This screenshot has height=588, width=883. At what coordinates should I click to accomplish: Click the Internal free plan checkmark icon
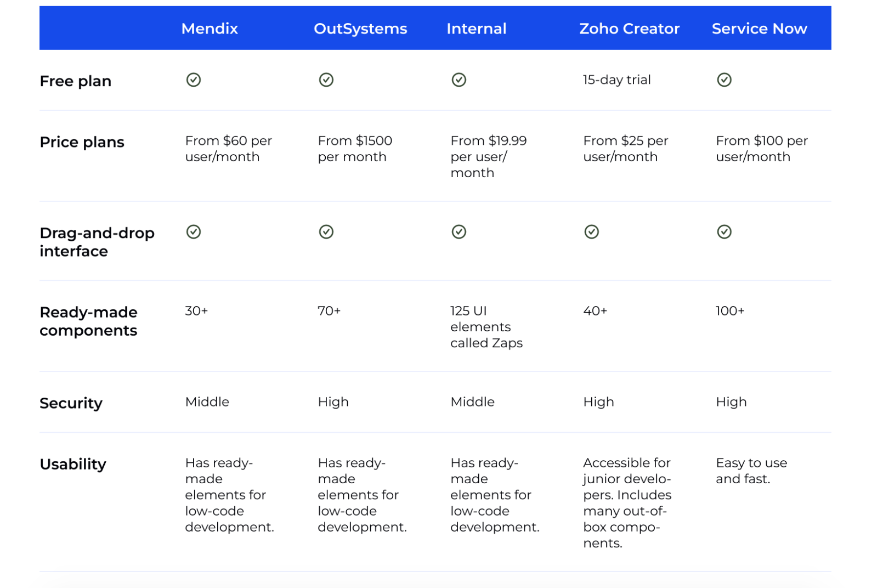coord(459,80)
